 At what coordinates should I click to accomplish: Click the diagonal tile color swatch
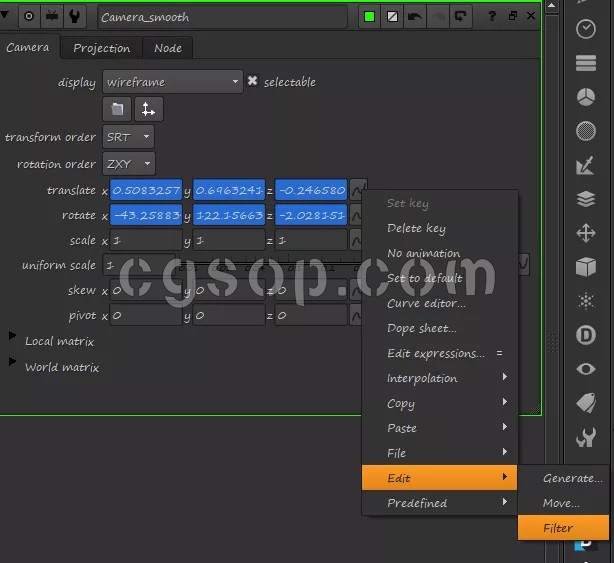click(x=392, y=17)
